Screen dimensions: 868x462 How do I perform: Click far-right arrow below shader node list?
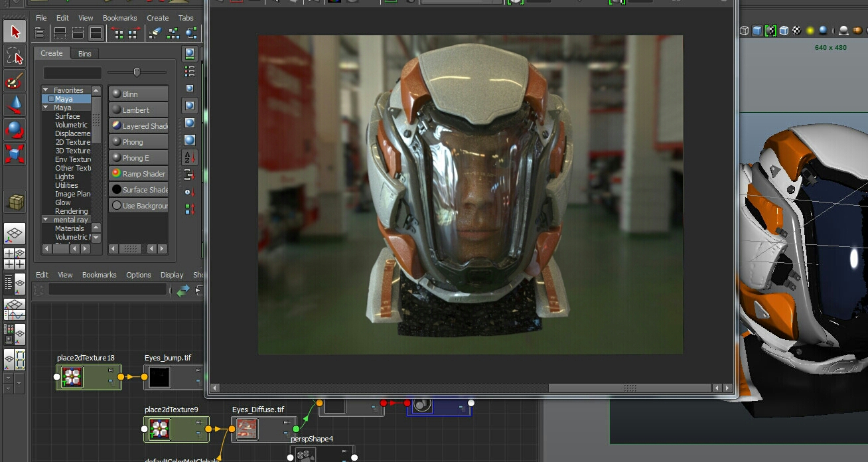coord(163,249)
